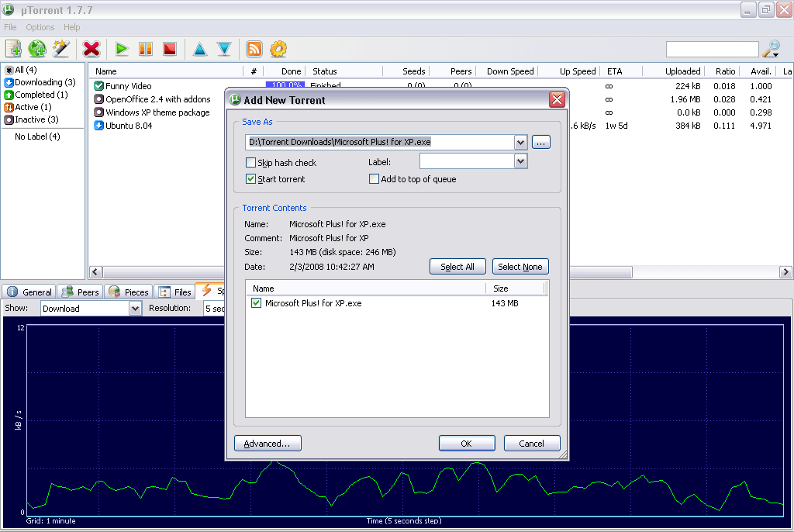The image size is (794, 532).
Task: Select the Add Torrent icon
Action: [x=12, y=48]
